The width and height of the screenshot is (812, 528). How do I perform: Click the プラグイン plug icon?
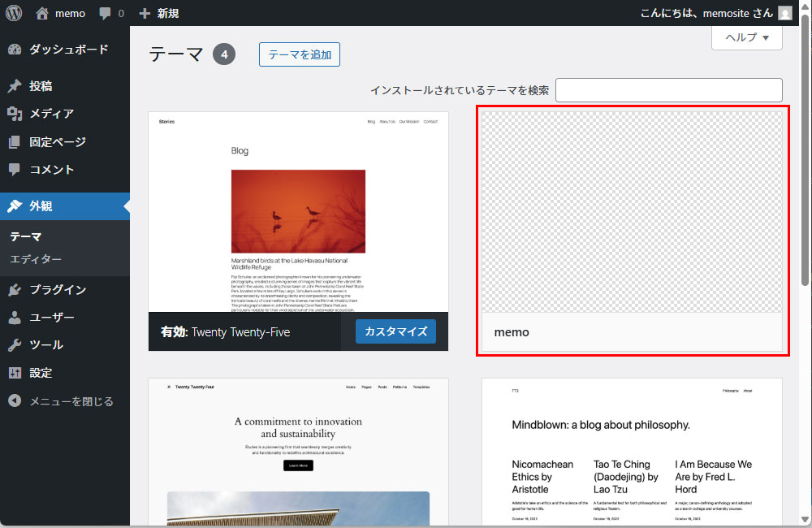[15, 290]
